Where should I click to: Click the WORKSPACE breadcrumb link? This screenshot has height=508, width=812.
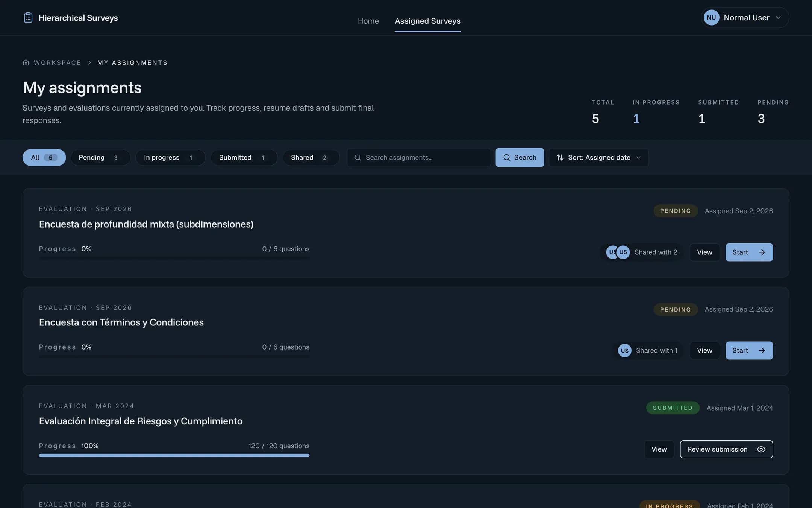pos(57,62)
